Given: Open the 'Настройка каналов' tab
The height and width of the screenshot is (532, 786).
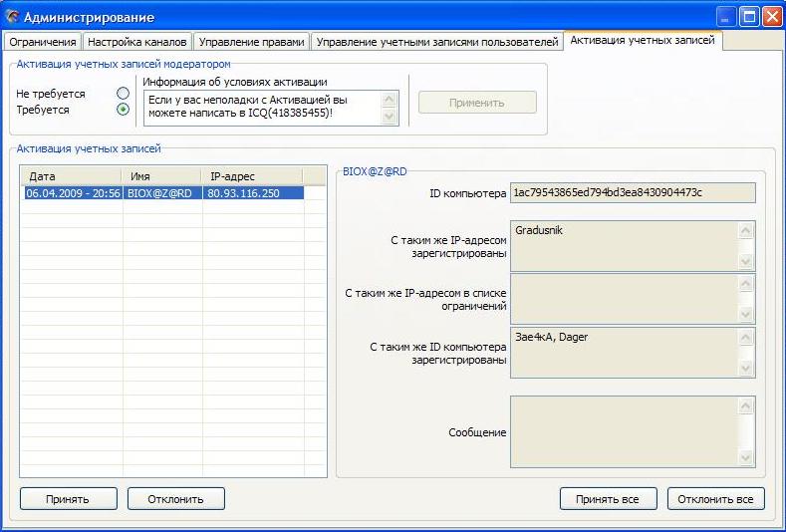Looking at the screenshot, I should 136,42.
